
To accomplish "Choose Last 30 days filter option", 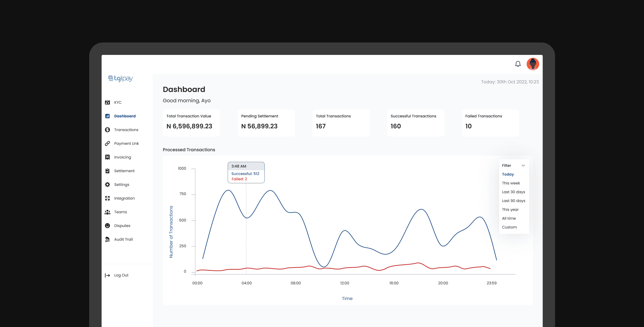I will (513, 192).
